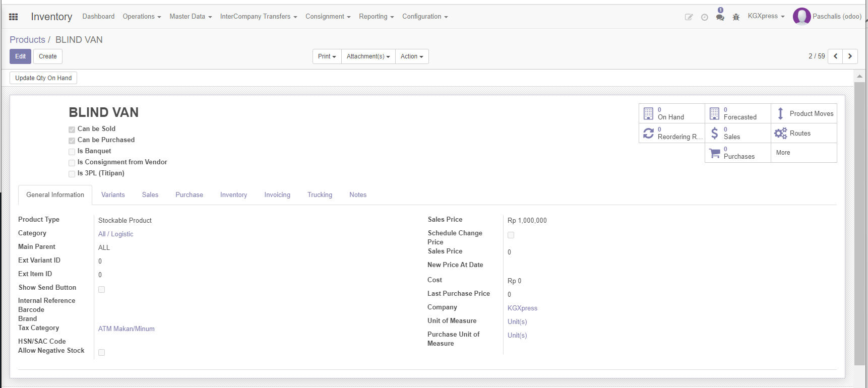868x388 pixels.
Task: Open KGXpress company link
Action: pos(522,308)
